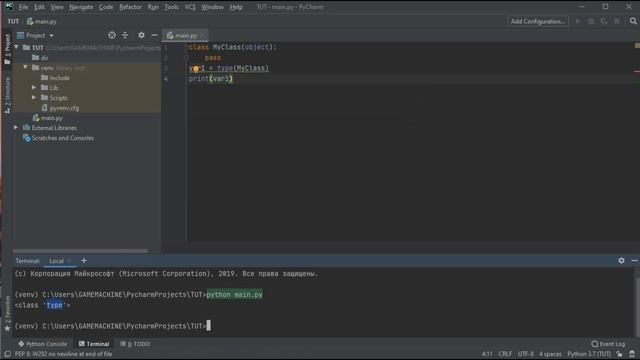Open the 2: Structure side tool window
640x360 pixels.
coord(7,95)
